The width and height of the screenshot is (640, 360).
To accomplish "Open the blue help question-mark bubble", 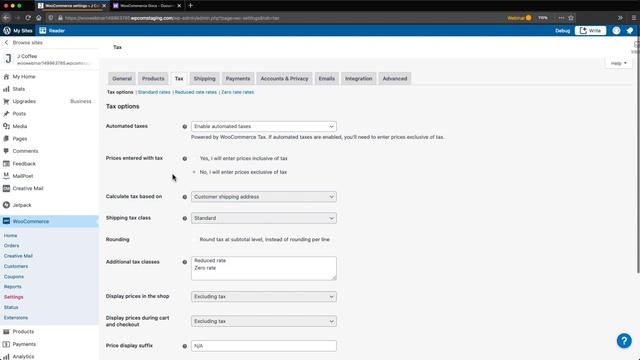I will click(x=624, y=341).
